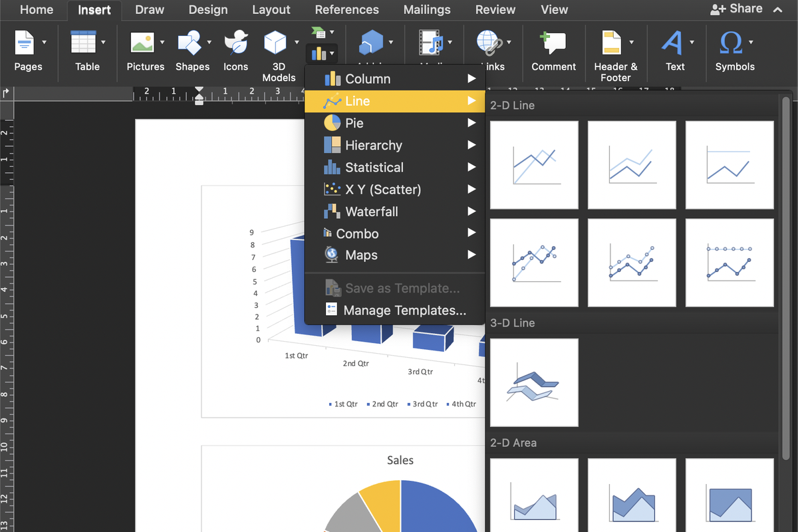Select the 3-D Line chart thumbnail
Screen dimensions: 798x532
click(534, 382)
